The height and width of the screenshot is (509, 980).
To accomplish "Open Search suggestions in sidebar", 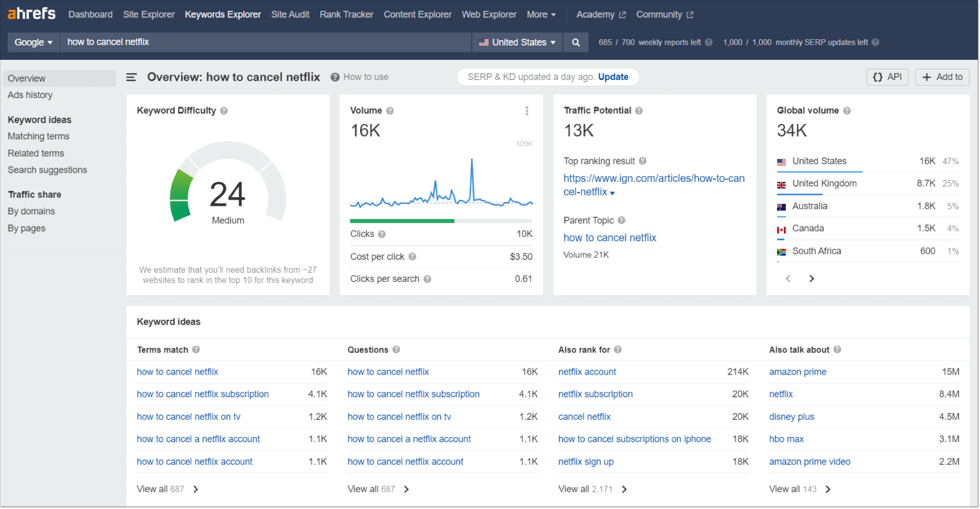I will (x=48, y=170).
